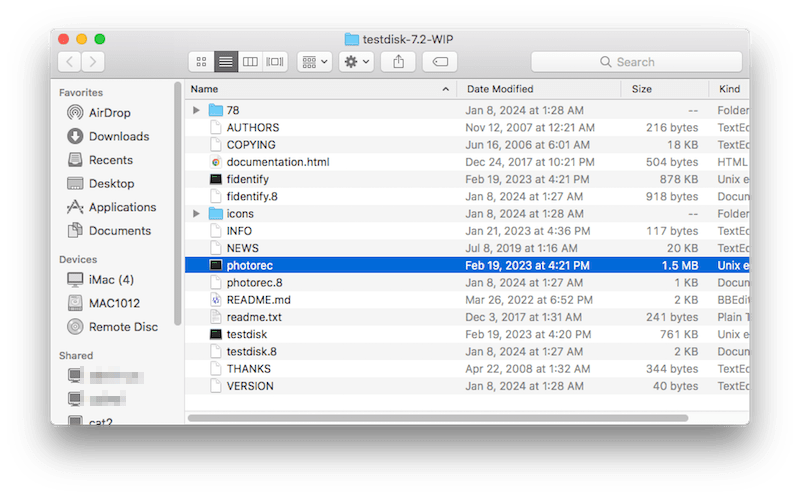Select the 78 folder icon
Viewport: 800px width, 497px height.
(216, 110)
